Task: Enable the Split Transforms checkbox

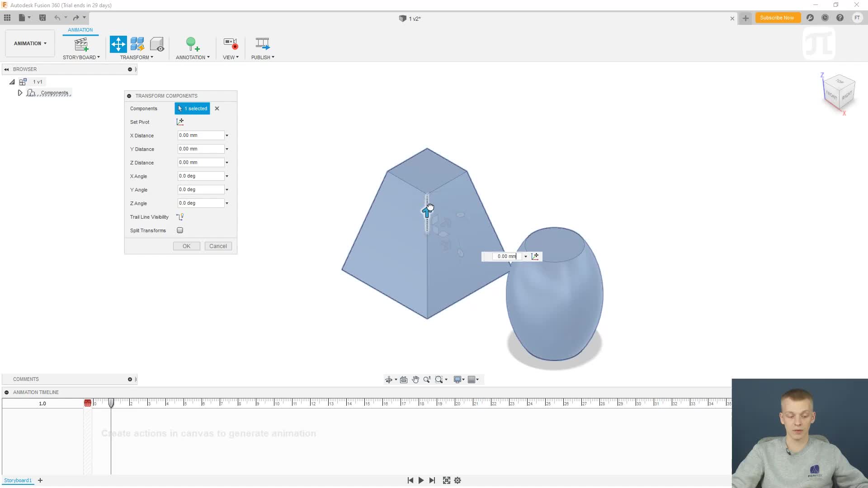Action: tap(180, 230)
